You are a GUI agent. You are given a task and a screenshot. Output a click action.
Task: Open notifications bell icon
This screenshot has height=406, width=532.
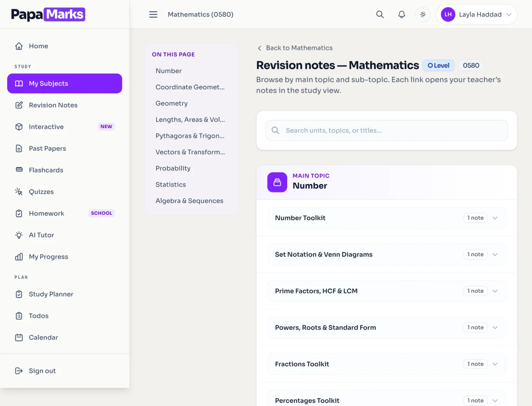coord(402,14)
